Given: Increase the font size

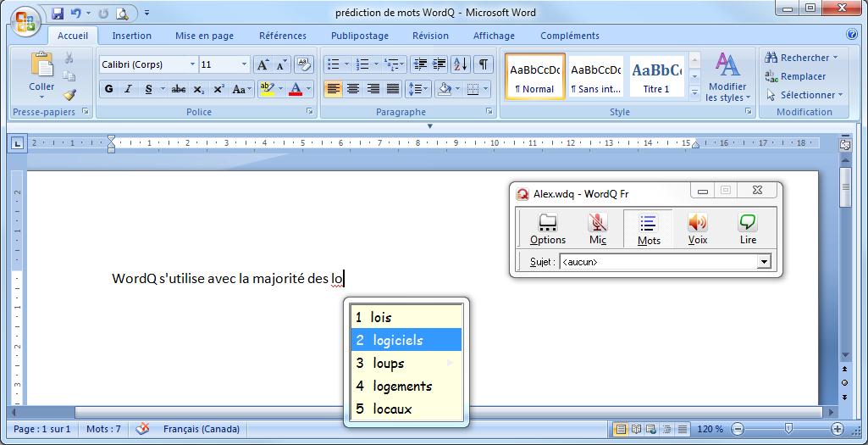Looking at the screenshot, I should tap(263, 64).
